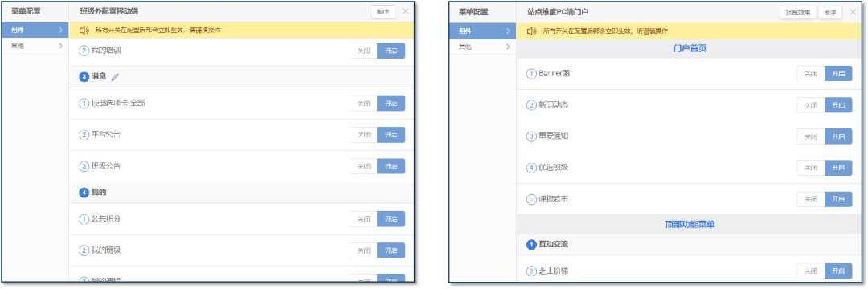Click the 预览效果 button
Image resolution: width=868 pixels, height=289 pixels.
click(x=797, y=12)
